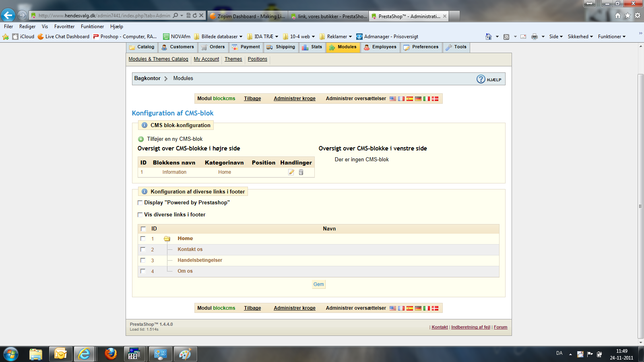Expand 10-4 web favorites dropdown
Screen dimensions: 644x362
click(313, 37)
